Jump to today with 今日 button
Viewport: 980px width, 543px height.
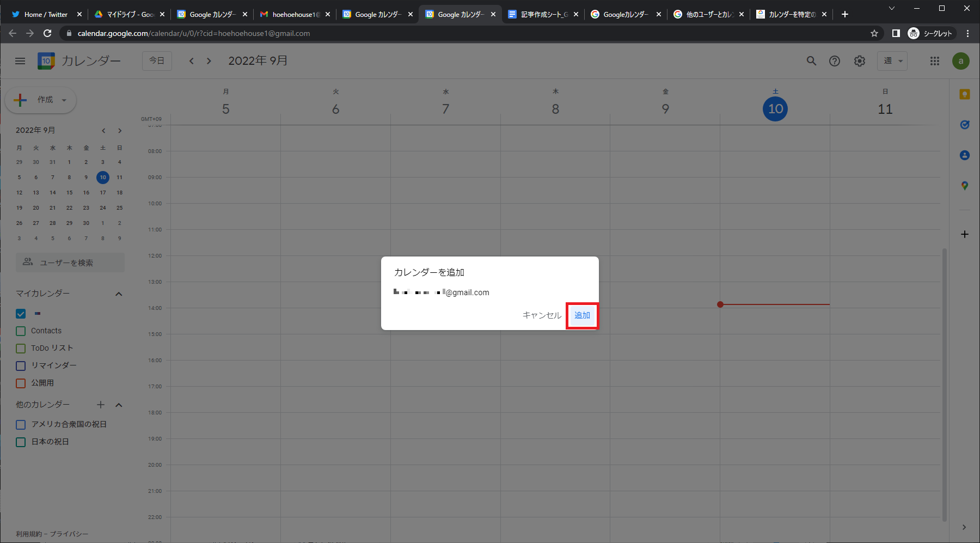(157, 61)
